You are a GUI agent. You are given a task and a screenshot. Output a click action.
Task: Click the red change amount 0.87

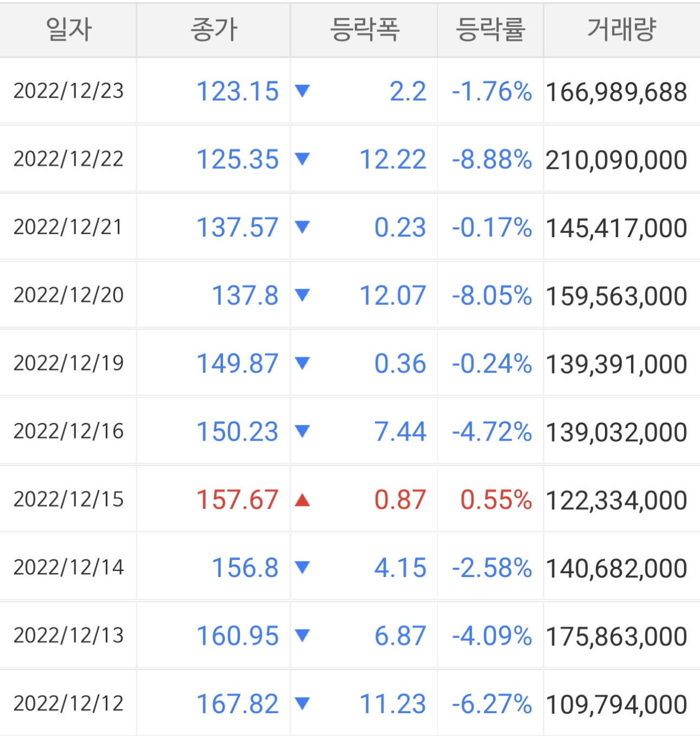(x=400, y=500)
